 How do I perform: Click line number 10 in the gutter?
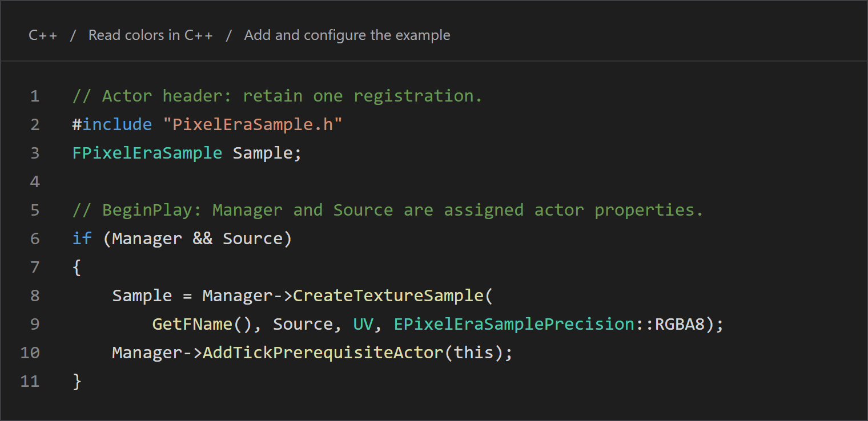tap(30, 353)
